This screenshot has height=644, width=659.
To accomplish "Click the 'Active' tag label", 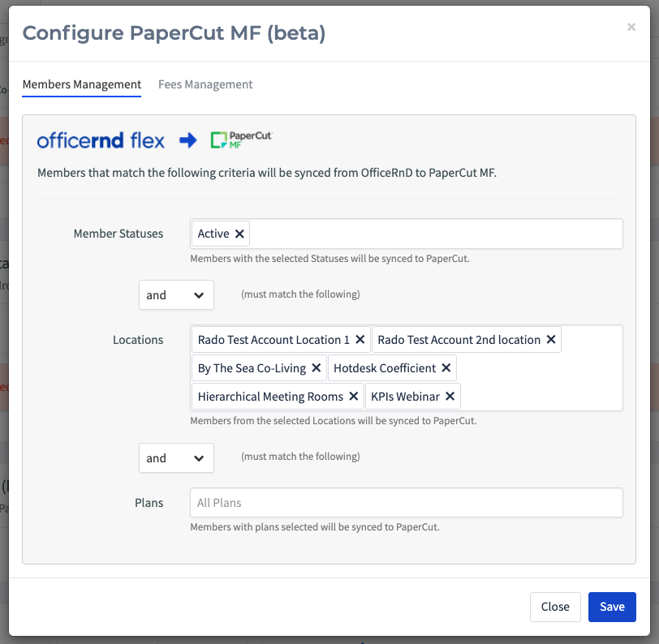I will click(213, 234).
